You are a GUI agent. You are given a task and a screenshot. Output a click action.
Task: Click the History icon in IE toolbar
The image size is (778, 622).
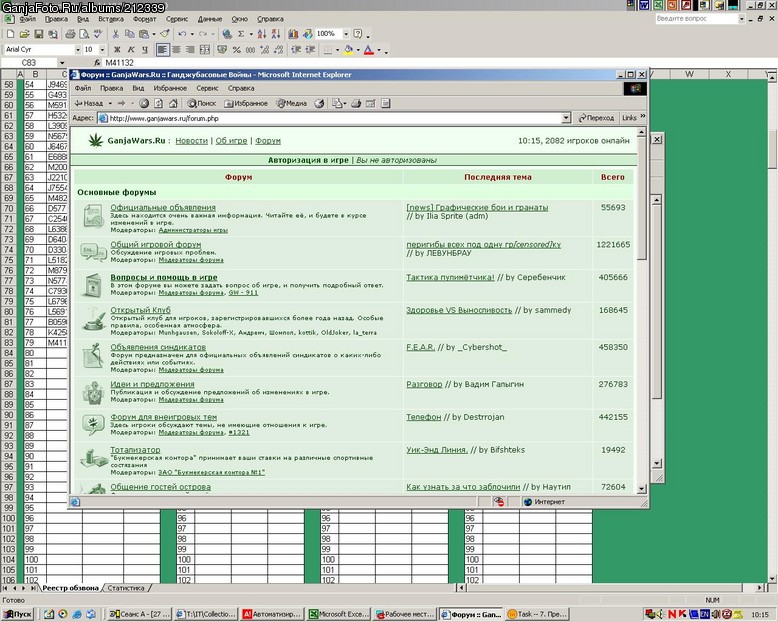(320, 103)
